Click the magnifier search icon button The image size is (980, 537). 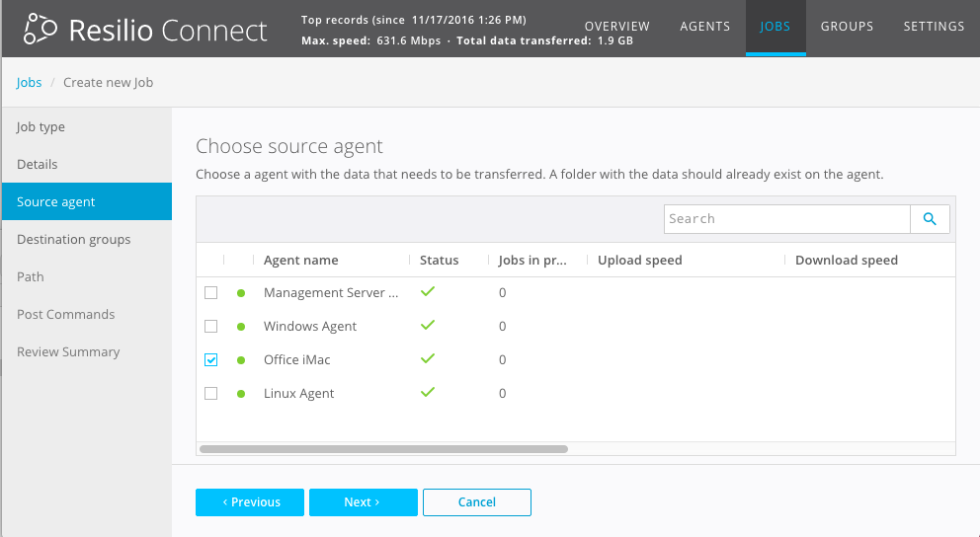pyautogui.click(x=930, y=219)
